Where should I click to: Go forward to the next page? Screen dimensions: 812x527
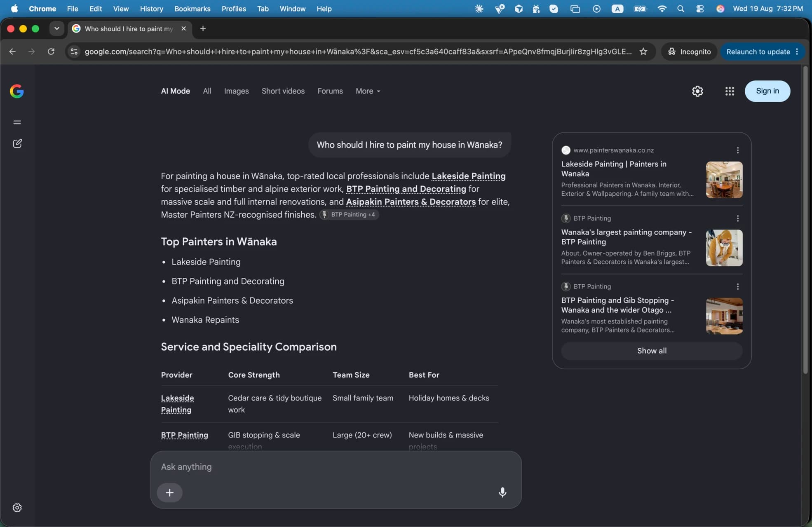31,52
